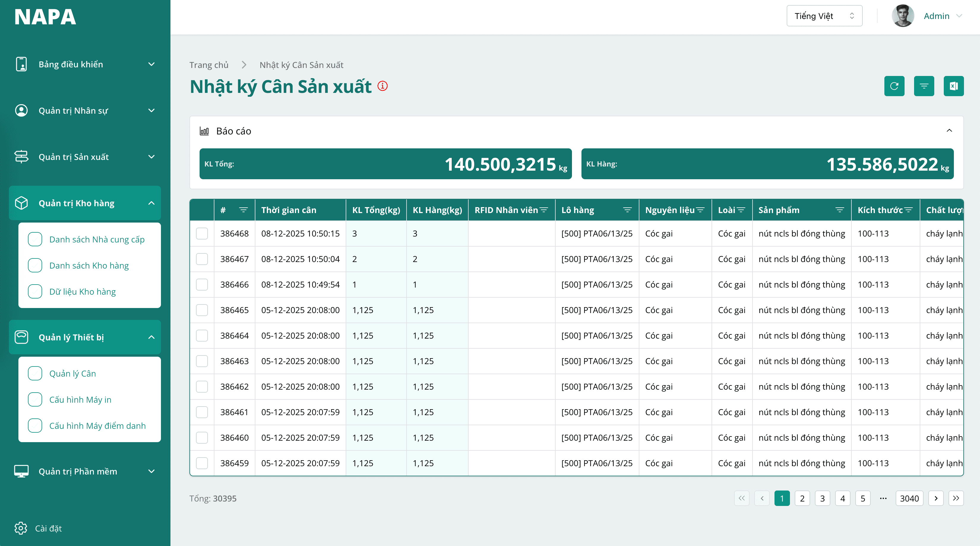Click the filter icon in Lô hàng column
This screenshot has width=980, height=546.
[x=627, y=210]
